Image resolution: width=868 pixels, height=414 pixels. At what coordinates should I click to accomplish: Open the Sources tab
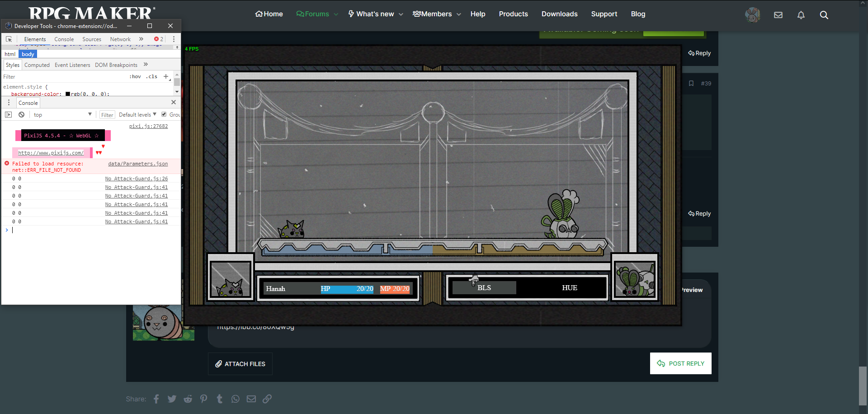coord(92,39)
